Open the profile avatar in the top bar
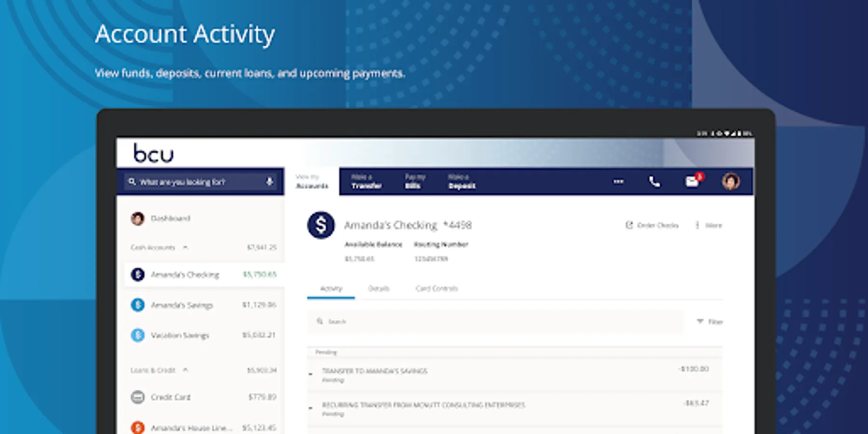 click(731, 181)
